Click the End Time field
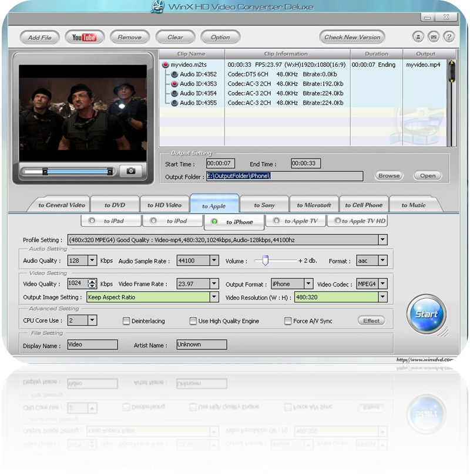This screenshot has width=470, height=476. click(305, 163)
